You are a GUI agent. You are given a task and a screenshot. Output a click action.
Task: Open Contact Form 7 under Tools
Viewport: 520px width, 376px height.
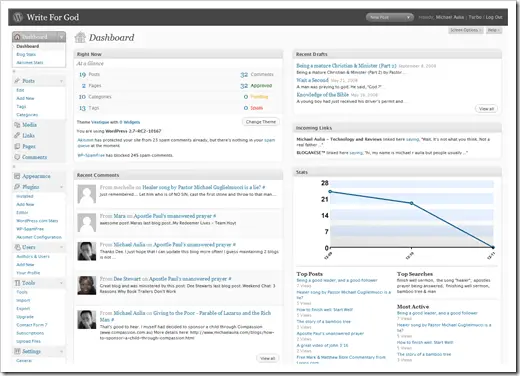point(32,325)
